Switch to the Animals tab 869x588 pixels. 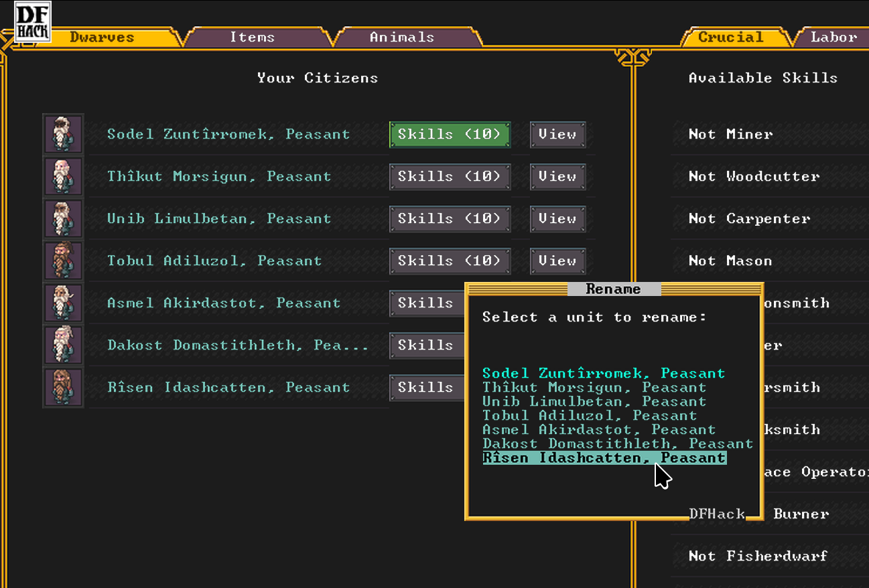401,38
